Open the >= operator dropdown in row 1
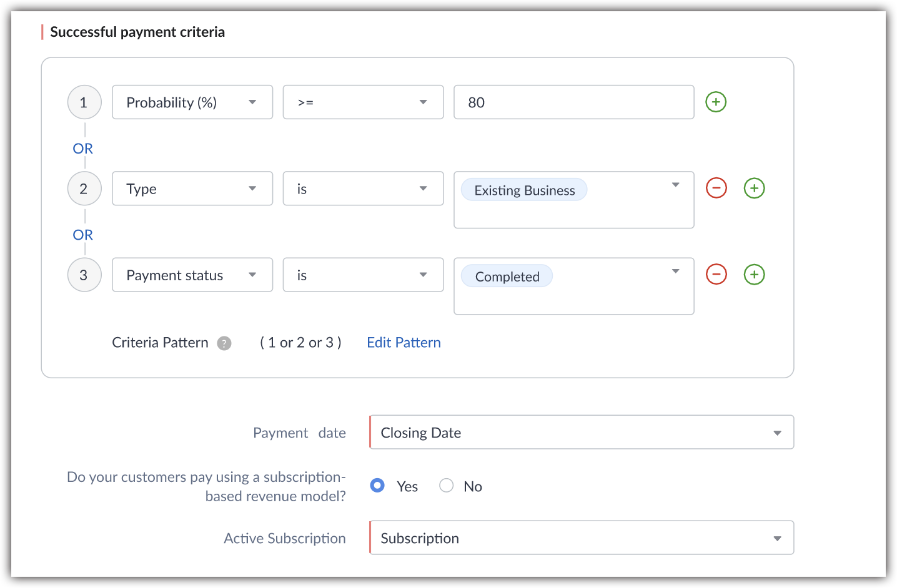This screenshot has width=897, height=588. pos(363,102)
